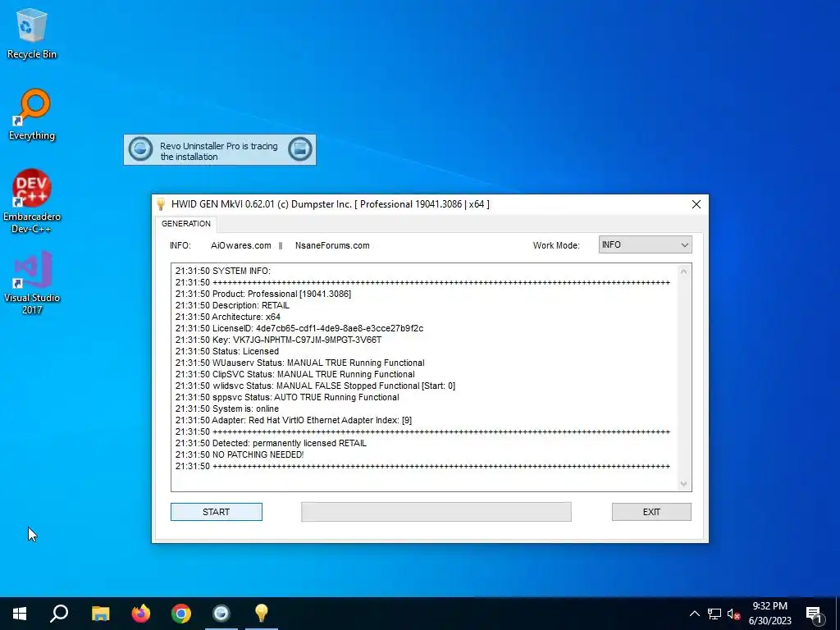
Task: Click the log scrollbar down arrow
Action: [683, 484]
